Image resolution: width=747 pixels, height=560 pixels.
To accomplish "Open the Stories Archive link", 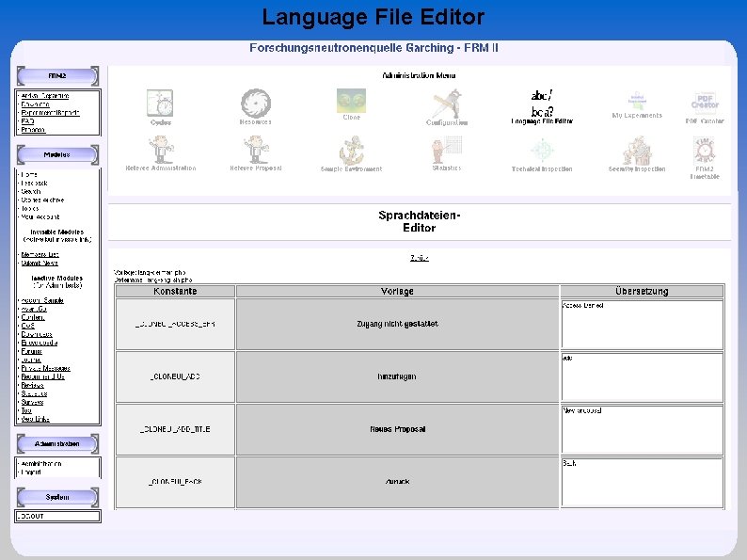I will tap(42, 200).
